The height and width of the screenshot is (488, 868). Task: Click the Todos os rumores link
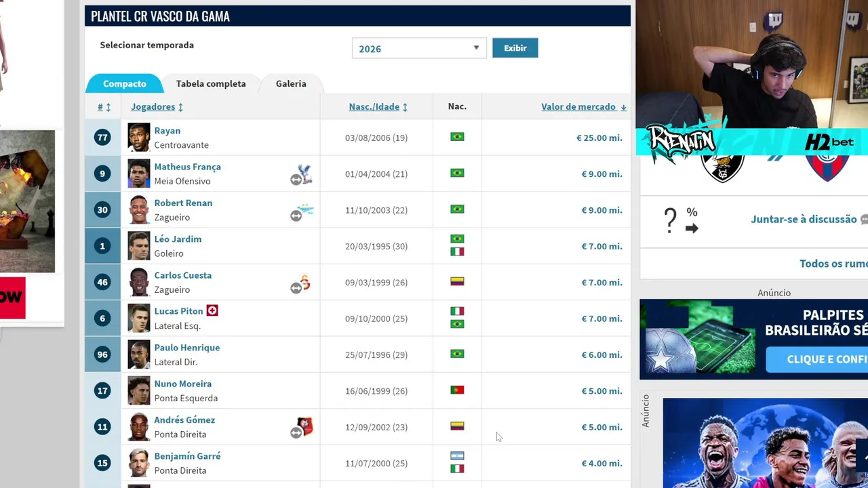[833, 264]
